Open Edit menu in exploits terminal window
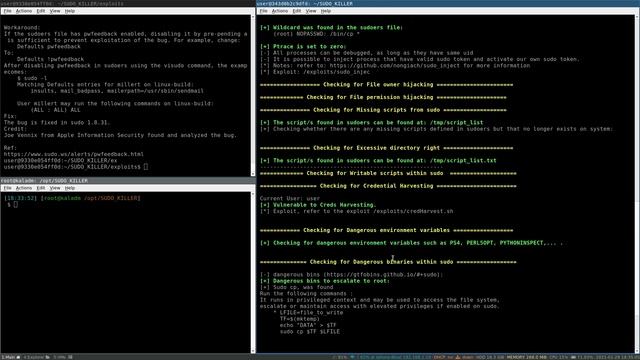The height and width of the screenshot is (360, 640). pos(41,11)
